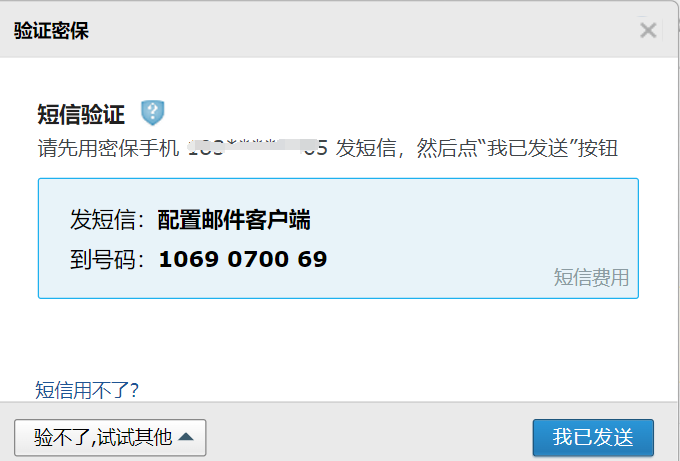The image size is (680, 461).
Task: Click the gray title bar of the dialog
Action: [x=338, y=29]
